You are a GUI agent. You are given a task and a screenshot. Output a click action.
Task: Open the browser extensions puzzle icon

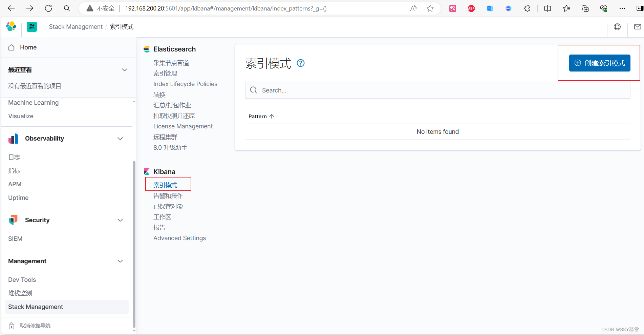527,8
